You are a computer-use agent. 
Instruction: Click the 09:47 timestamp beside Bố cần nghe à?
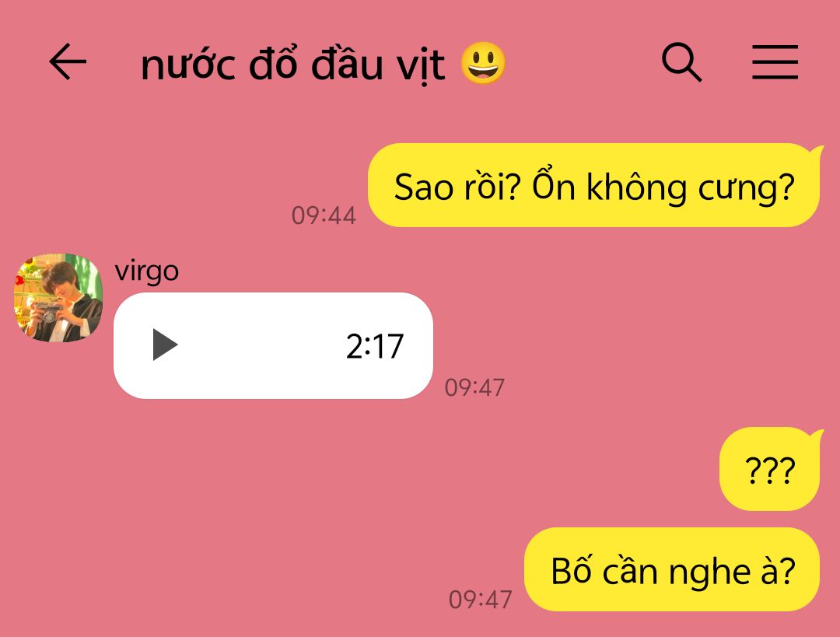pyautogui.click(x=481, y=600)
